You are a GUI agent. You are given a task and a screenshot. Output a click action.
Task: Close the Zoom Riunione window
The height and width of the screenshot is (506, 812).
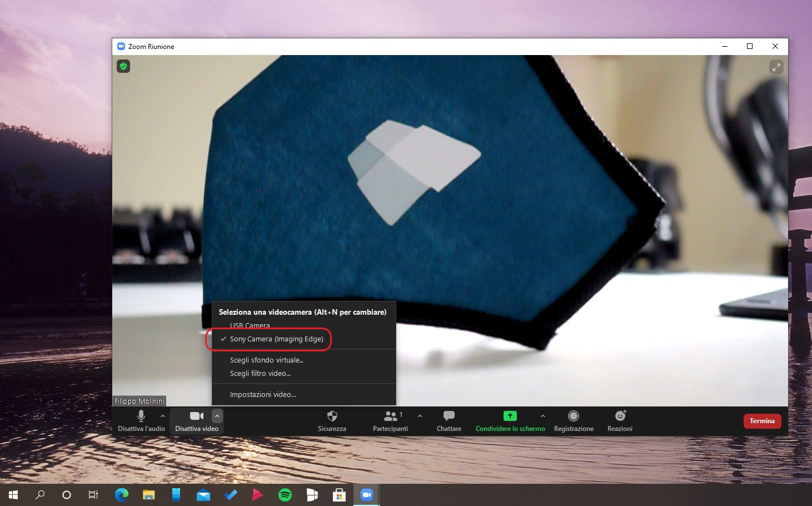click(775, 46)
